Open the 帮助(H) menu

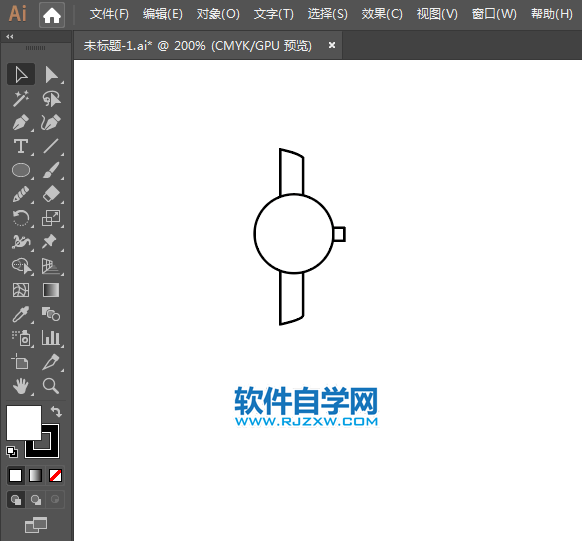coord(552,14)
